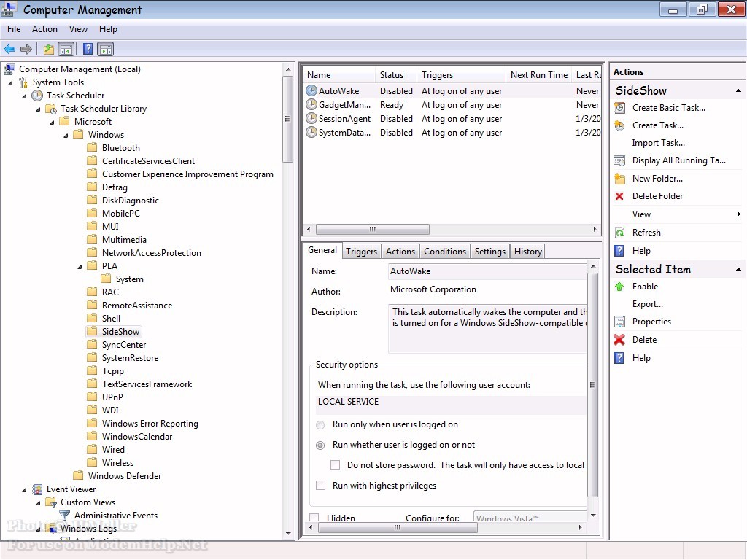The width and height of the screenshot is (747, 560).
Task: Toggle the Action pane toolbar icon
Action: [105, 49]
